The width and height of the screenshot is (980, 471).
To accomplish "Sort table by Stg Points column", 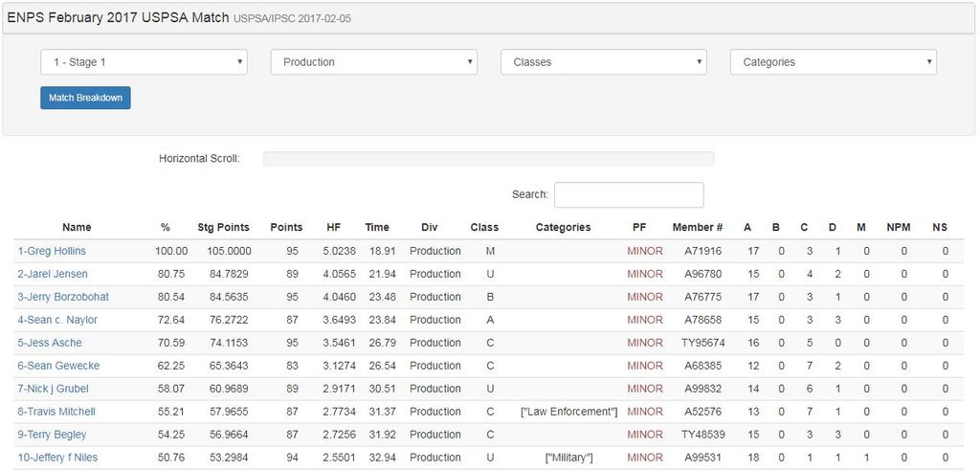I will pyautogui.click(x=223, y=227).
